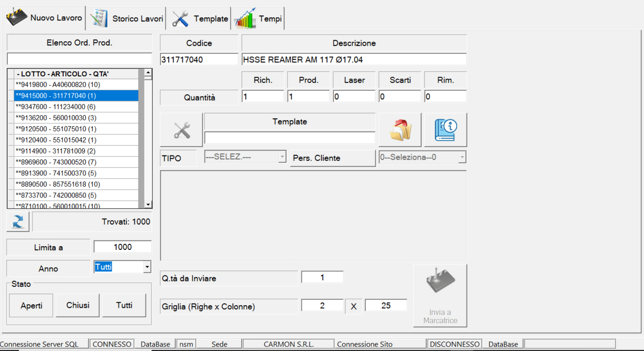
Task: Show Tutti states in Stato group
Action: click(124, 306)
